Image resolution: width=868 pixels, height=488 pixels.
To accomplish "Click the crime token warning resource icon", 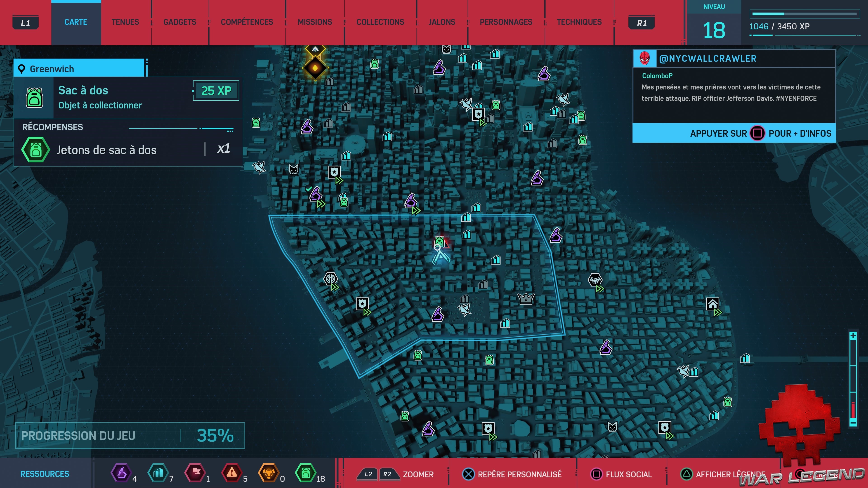I will pos(231,473).
